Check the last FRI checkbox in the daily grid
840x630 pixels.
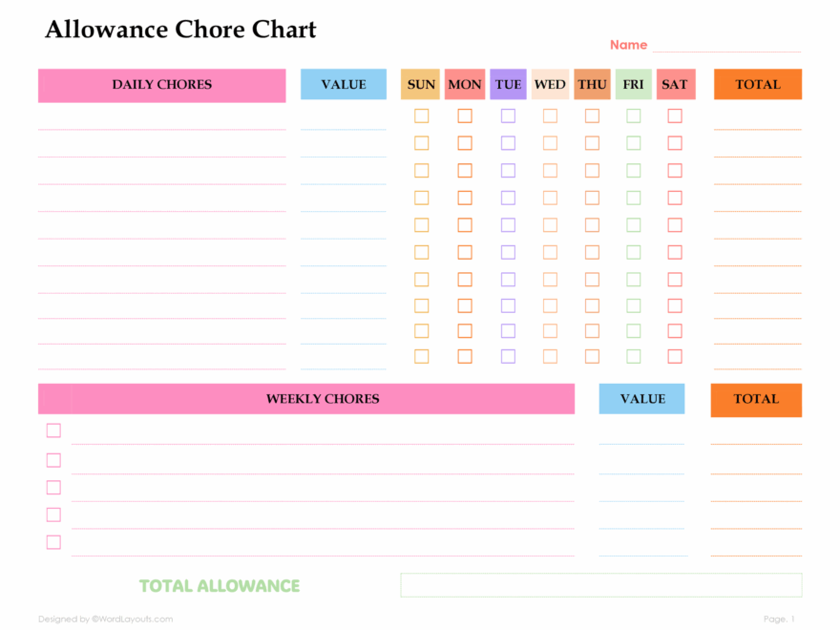(634, 356)
